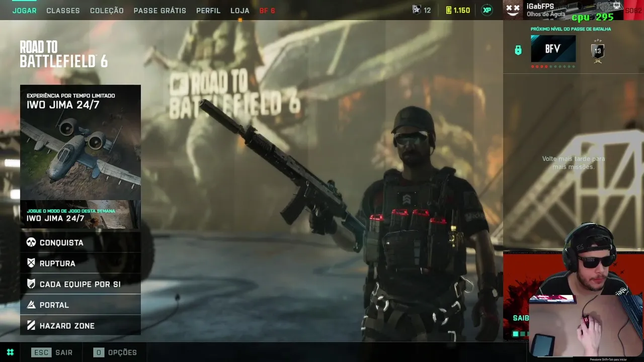Click SAIR to exit
The height and width of the screenshot is (362, 644).
pos(64,352)
